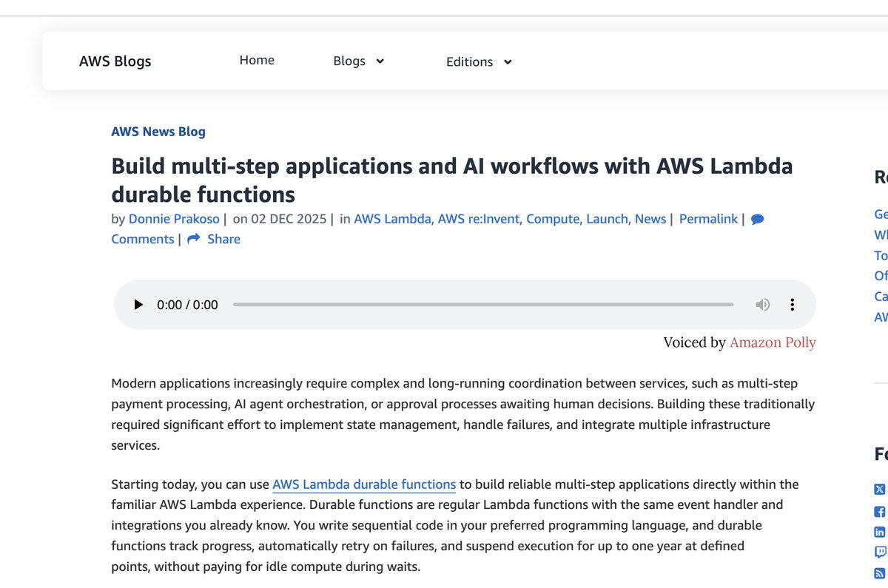
Task: Open the LinkedIn follow icon
Action: [879, 531]
